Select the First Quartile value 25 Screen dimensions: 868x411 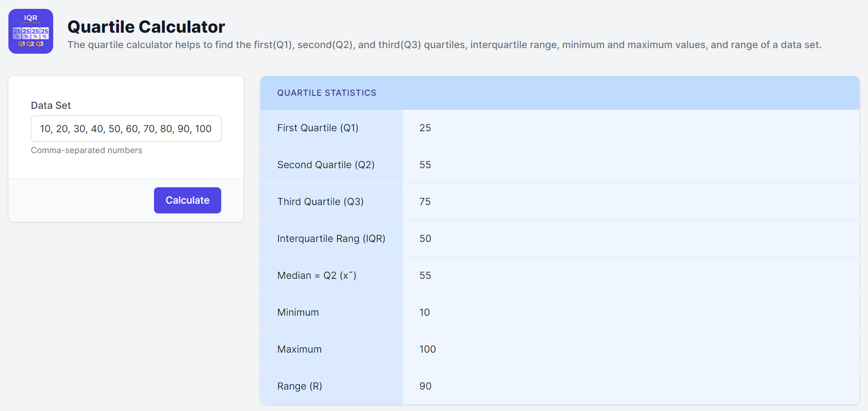click(x=425, y=128)
